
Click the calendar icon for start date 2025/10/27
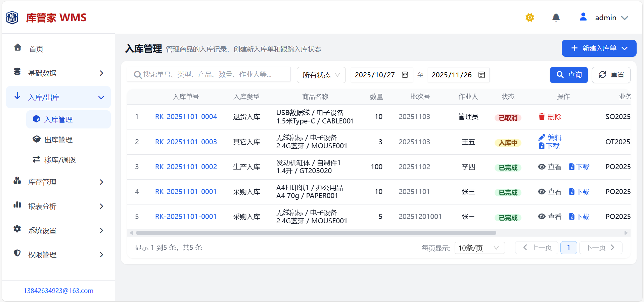point(405,75)
